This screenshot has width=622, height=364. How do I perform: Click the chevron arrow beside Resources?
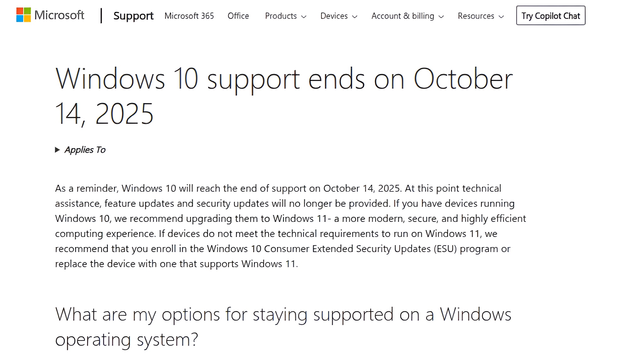coord(501,17)
